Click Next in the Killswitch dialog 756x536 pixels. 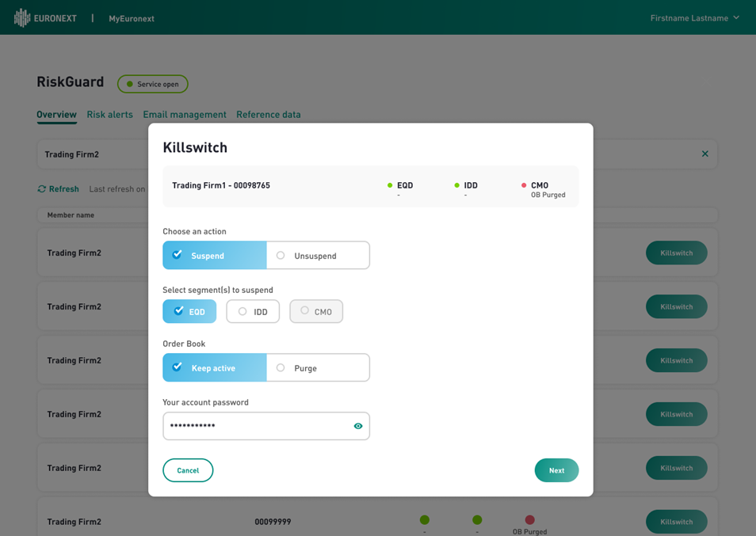(x=556, y=470)
